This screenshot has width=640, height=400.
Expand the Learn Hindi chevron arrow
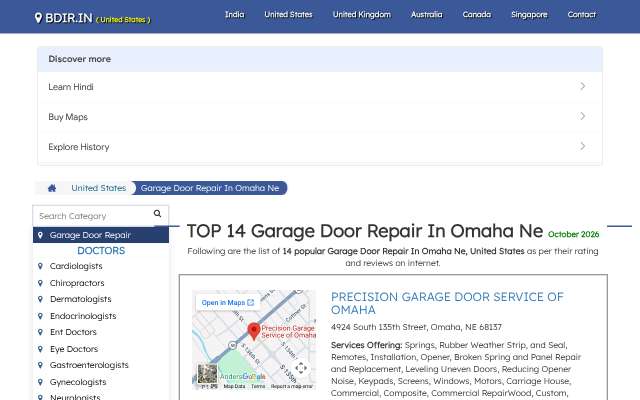[583, 86]
